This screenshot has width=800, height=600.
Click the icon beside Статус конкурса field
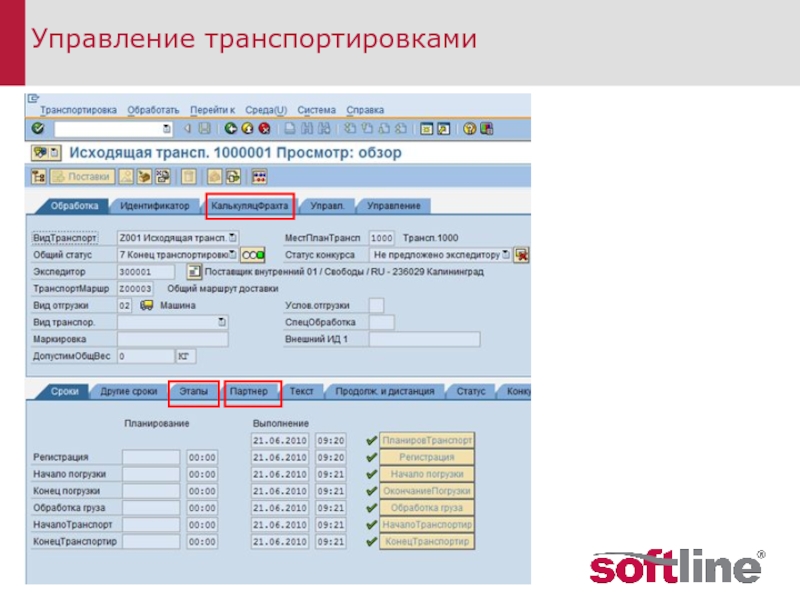click(521, 255)
